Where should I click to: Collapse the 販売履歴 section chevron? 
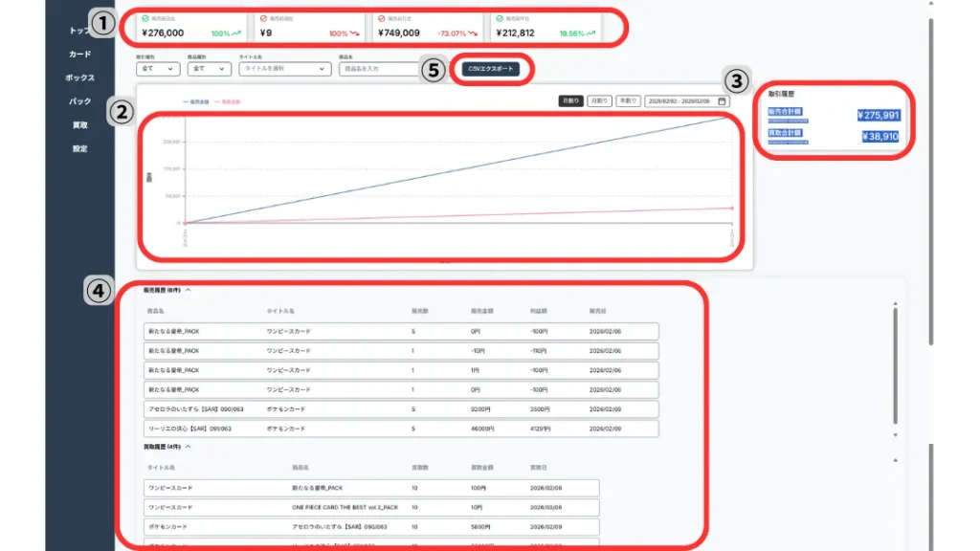189,289
